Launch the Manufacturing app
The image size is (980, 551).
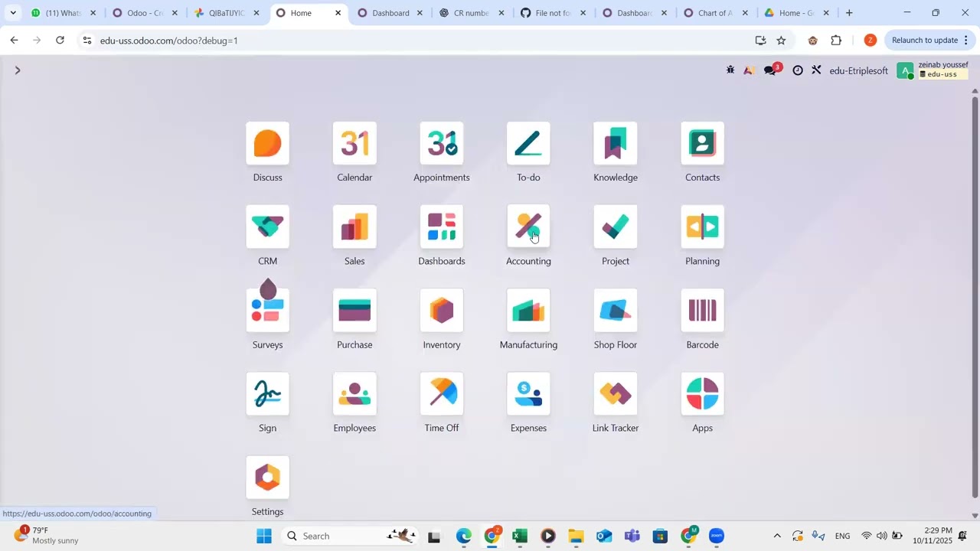528,311
